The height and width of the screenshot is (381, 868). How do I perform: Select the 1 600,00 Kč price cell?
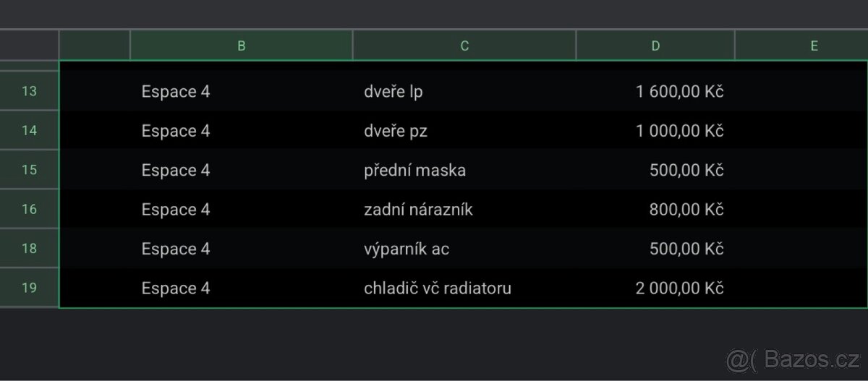click(655, 92)
